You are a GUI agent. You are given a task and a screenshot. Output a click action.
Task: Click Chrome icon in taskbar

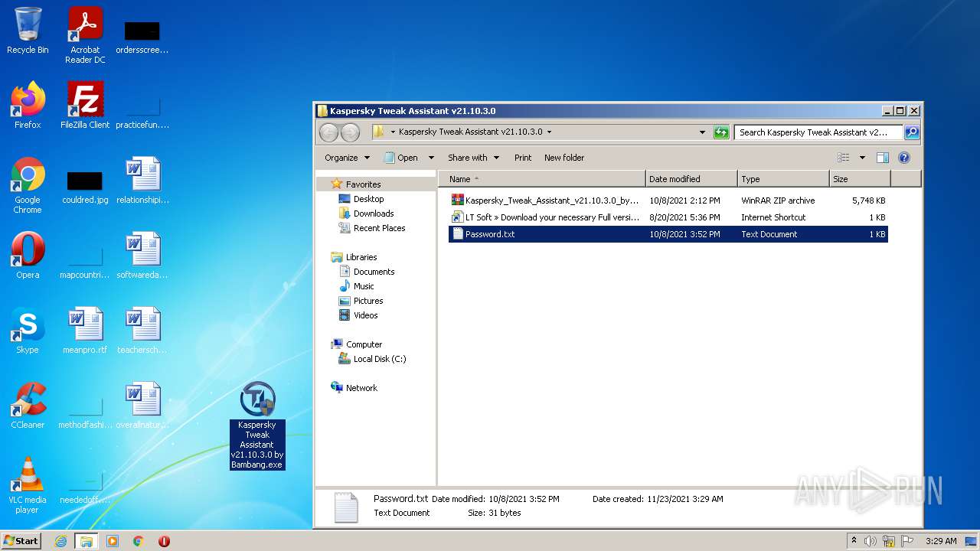coord(139,541)
